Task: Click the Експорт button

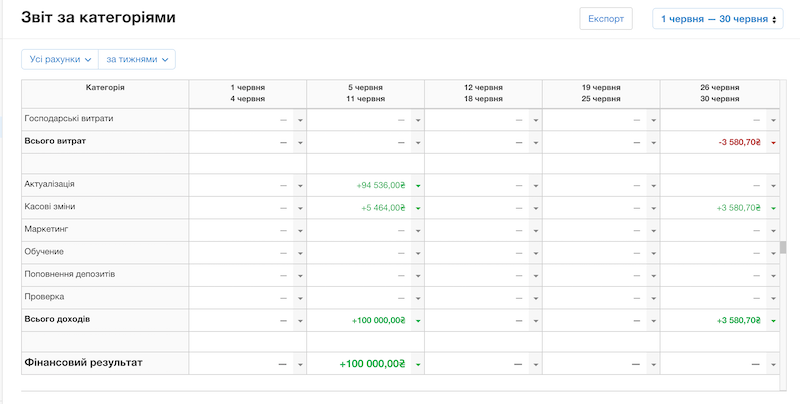Action: [606, 19]
